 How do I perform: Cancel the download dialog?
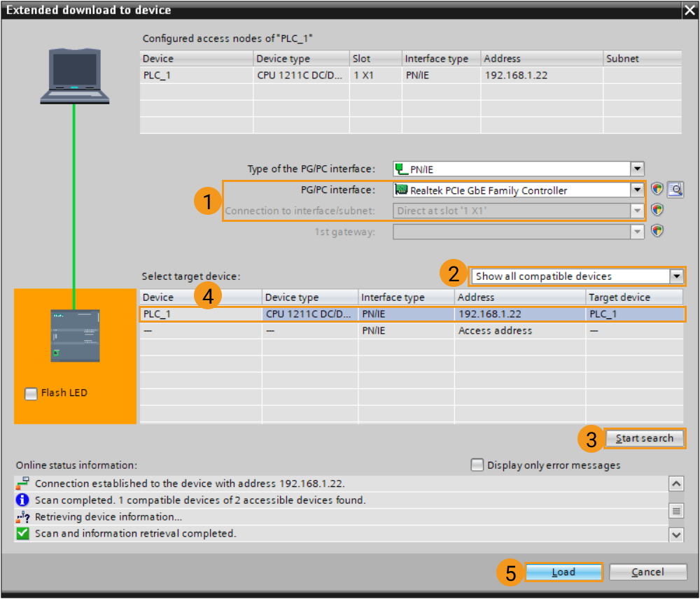pos(647,572)
